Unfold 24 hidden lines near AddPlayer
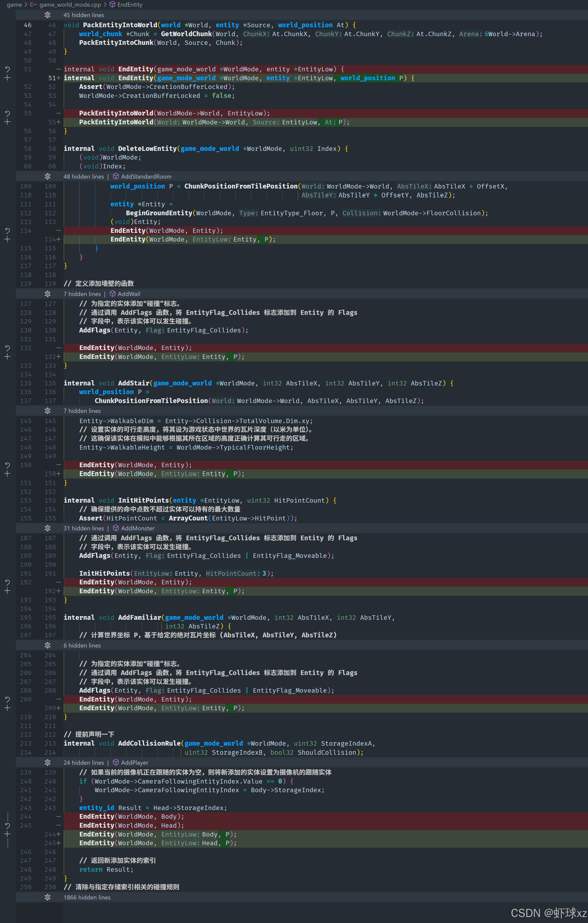 tap(48, 762)
